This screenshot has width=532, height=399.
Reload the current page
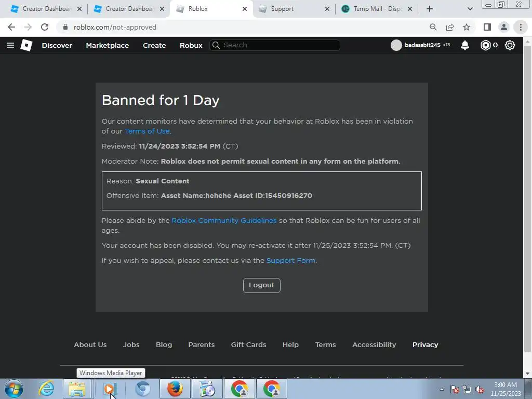tap(45, 27)
